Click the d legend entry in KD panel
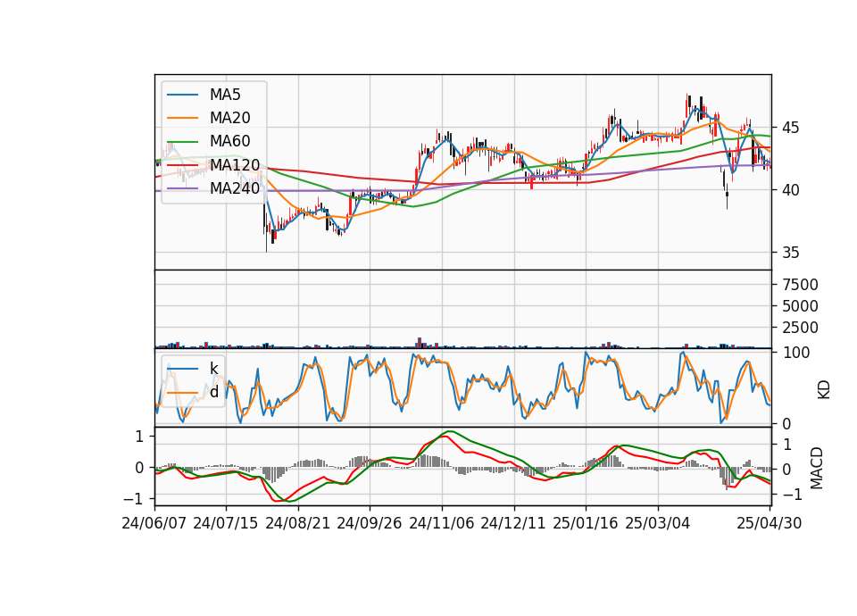Image resolution: width=857 pixels, height=616 pixels. 214,392
